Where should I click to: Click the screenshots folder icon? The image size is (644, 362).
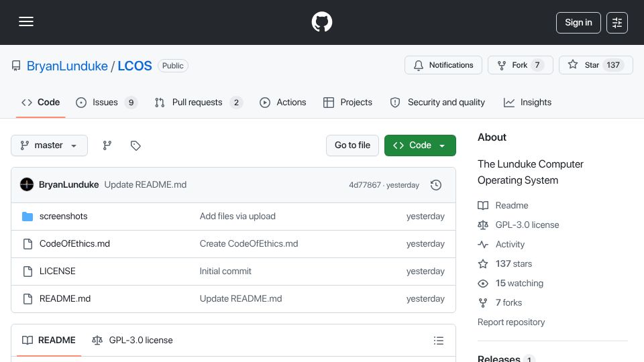click(x=28, y=217)
